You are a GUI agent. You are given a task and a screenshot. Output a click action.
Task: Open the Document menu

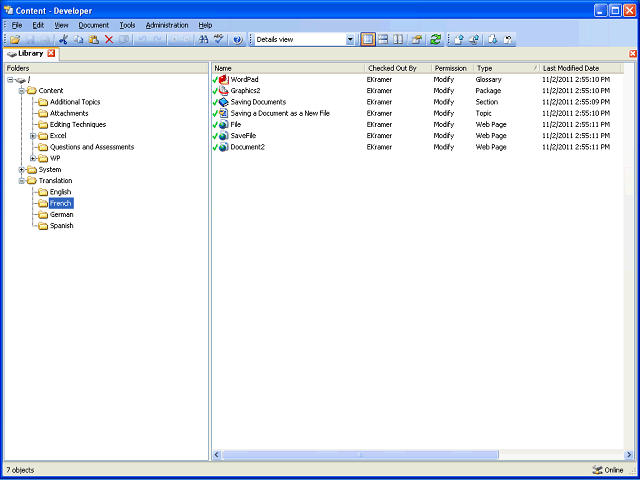pos(94,25)
